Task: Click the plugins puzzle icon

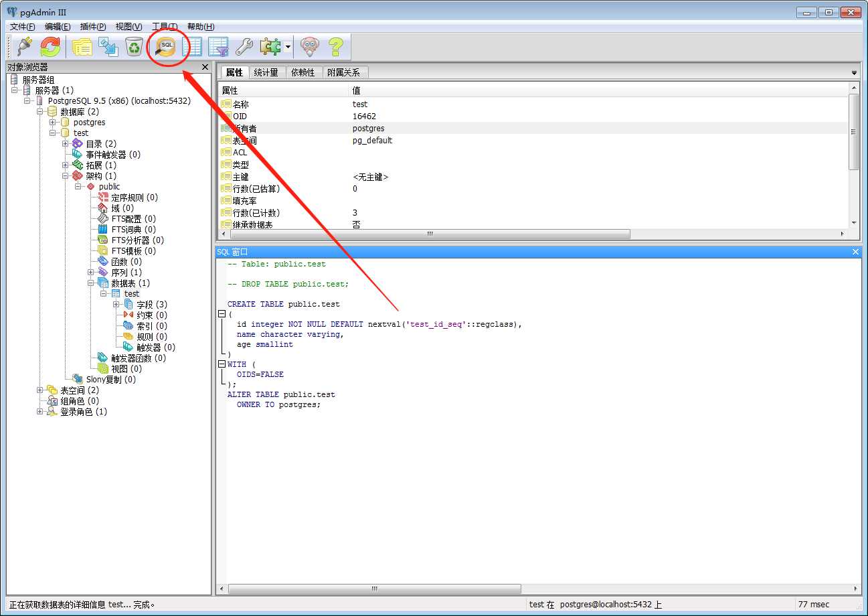Action: tap(270, 46)
